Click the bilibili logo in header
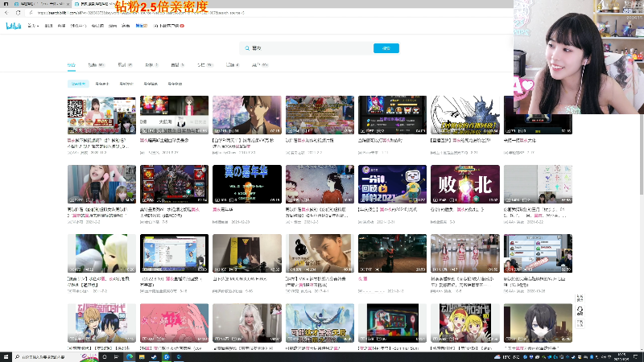Viewport: 644px width, 362px height. [x=14, y=26]
